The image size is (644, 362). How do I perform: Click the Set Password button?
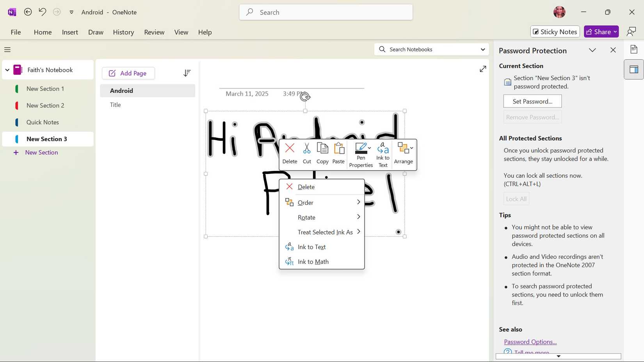[x=532, y=101]
